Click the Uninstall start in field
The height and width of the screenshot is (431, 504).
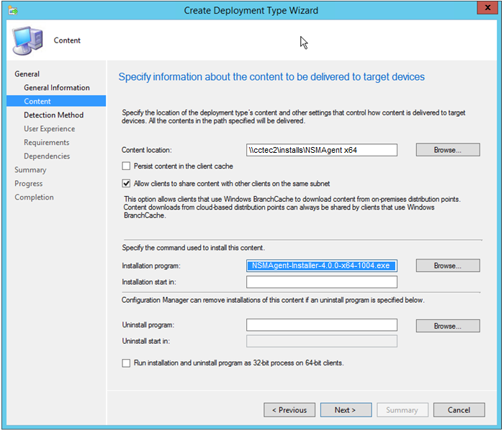pos(322,341)
